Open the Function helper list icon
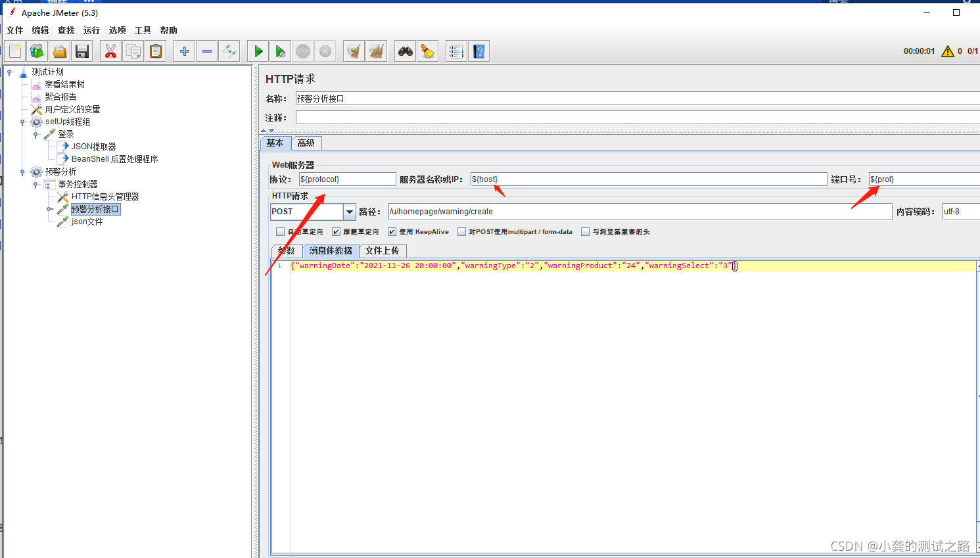The image size is (980, 558). click(456, 51)
